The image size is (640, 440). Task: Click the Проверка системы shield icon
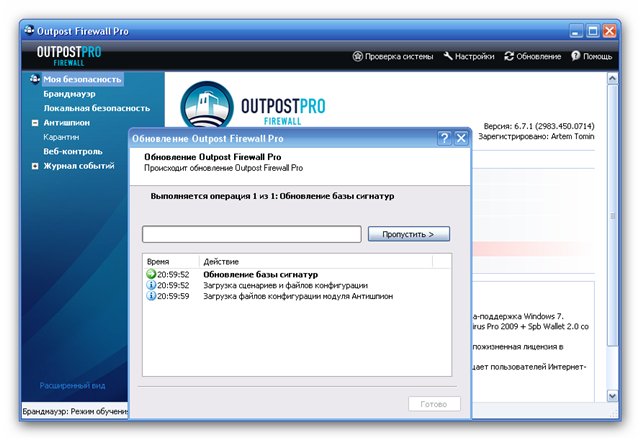coord(358,56)
